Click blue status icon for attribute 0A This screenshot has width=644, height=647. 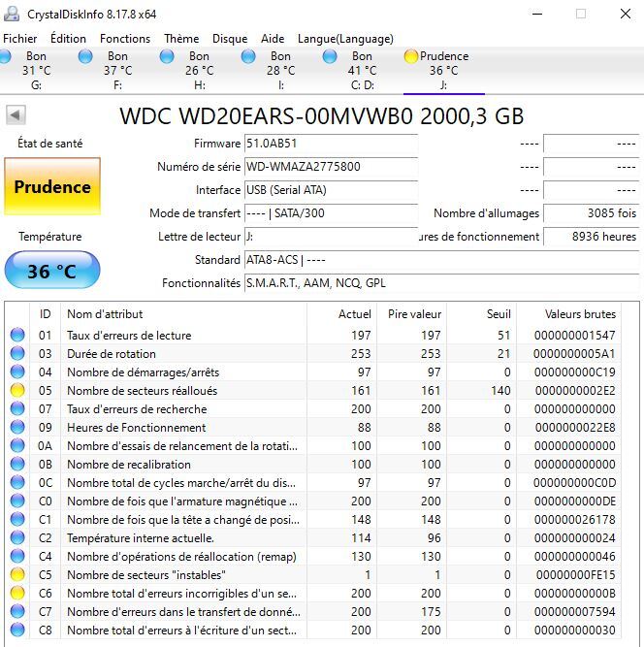tap(17, 445)
